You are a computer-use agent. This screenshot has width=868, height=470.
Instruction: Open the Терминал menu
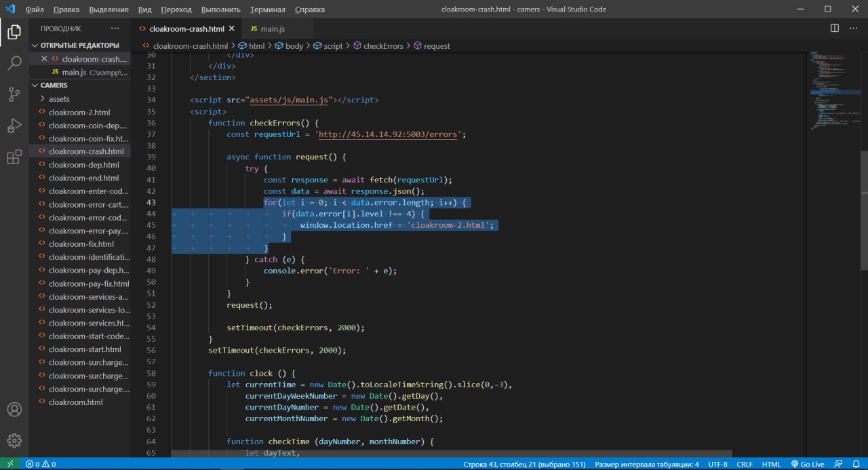[268, 9]
